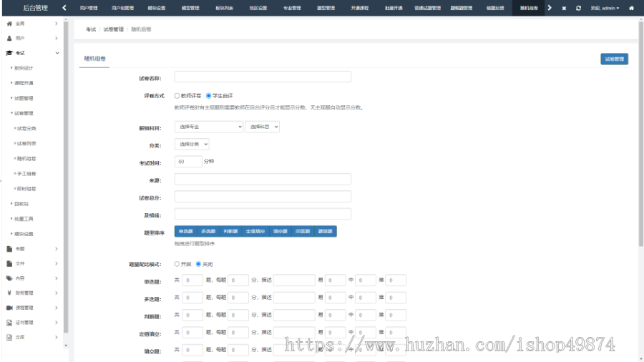Switch to 用户组管理 top tab
Screen dimensions: 644x362
pos(122,8)
